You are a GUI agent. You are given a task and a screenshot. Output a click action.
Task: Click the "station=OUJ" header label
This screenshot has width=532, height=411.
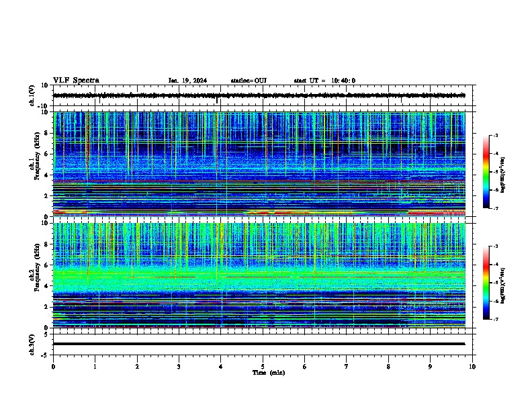pyautogui.click(x=249, y=81)
